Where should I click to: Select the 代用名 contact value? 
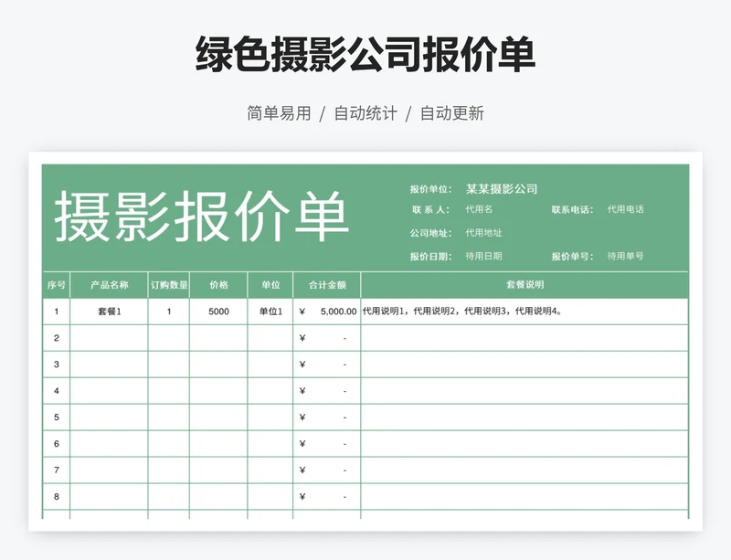pos(479,209)
